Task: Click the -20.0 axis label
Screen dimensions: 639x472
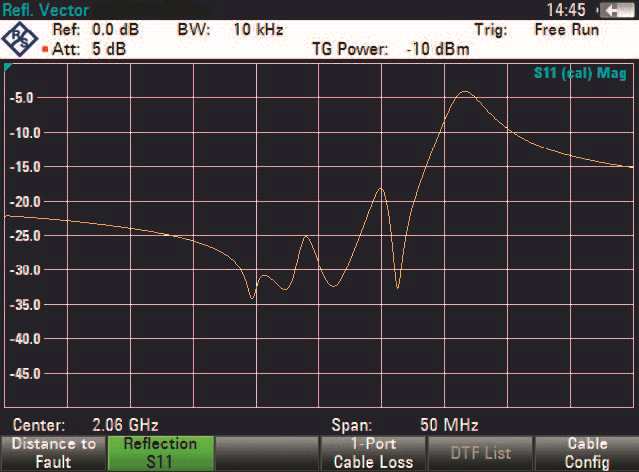Action: pyautogui.click(x=25, y=202)
